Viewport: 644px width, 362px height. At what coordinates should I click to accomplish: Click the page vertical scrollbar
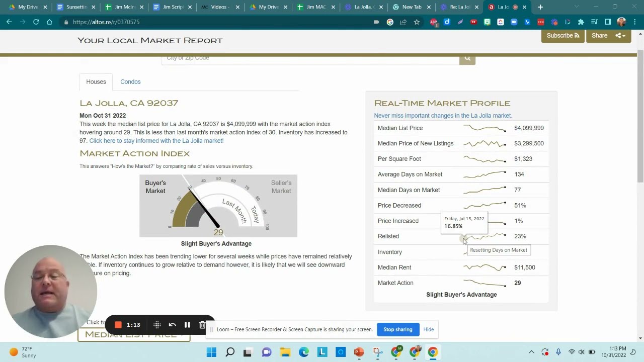coord(640,117)
